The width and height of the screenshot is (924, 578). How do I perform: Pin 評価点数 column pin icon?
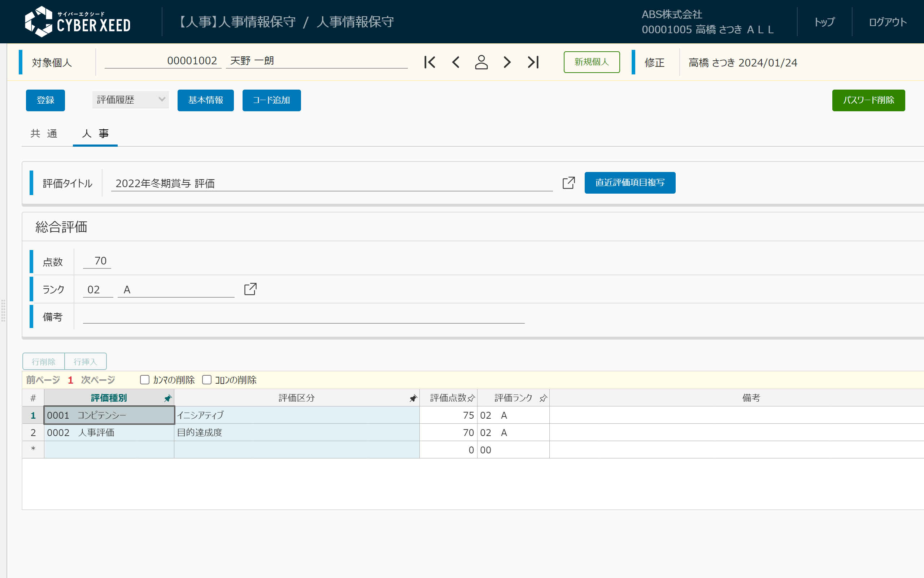[471, 398]
